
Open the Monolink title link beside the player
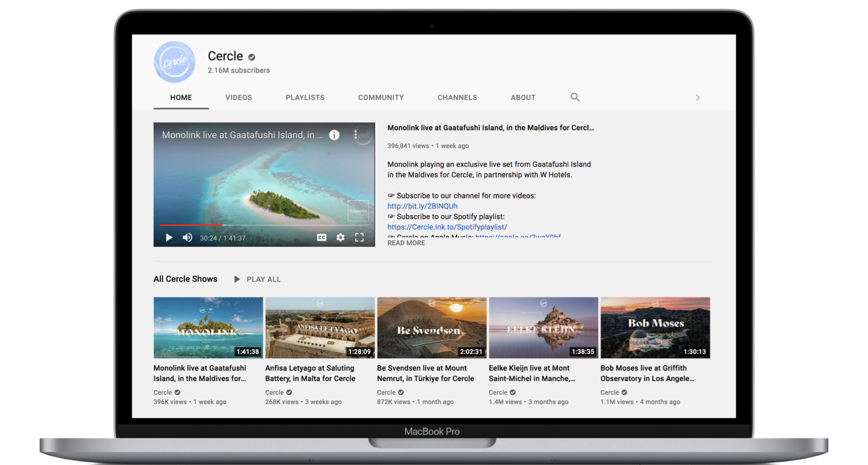coord(490,128)
